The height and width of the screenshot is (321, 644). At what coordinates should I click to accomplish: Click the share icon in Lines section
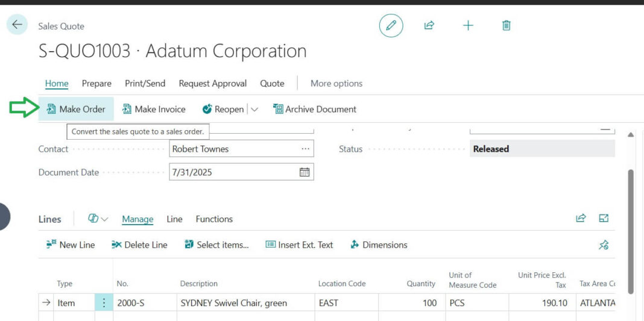(581, 219)
